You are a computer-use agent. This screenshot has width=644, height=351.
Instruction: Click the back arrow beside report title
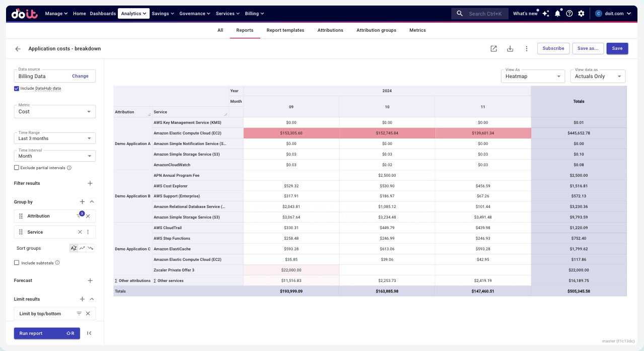tap(18, 49)
